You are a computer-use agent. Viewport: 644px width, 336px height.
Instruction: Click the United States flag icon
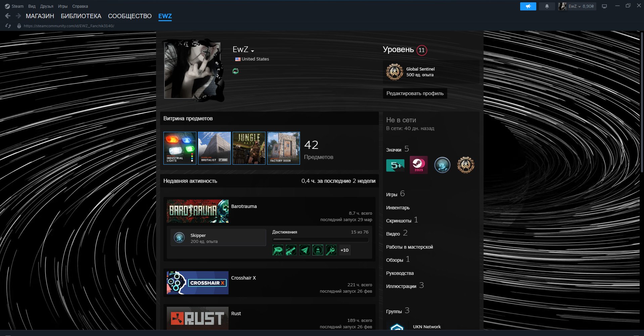(x=238, y=59)
